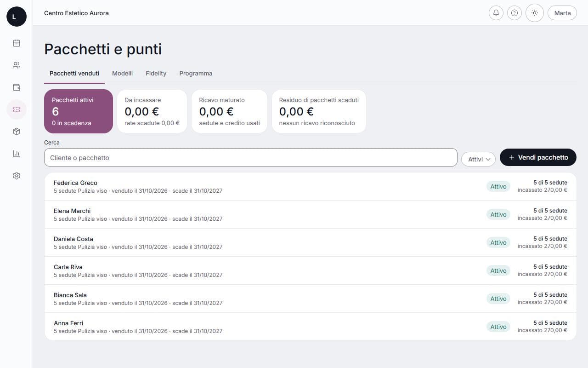Open Anna Ferri's package row
The width and height of the screenshot is (588, 368).
click(x=311, y=327)
